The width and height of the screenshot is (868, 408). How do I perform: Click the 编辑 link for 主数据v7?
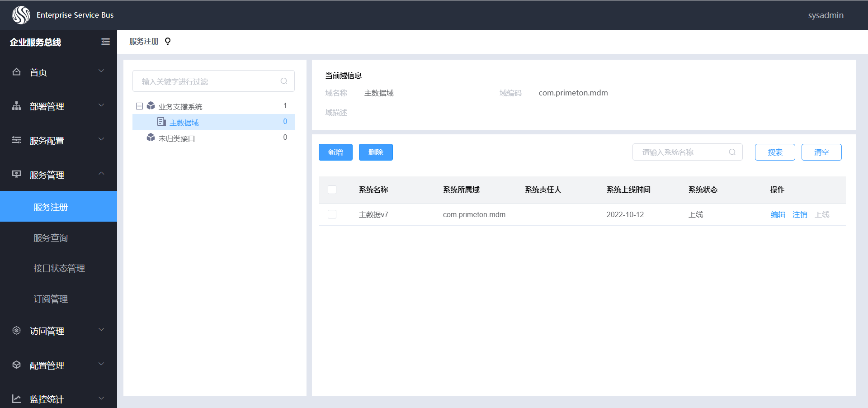(x=778, y=214)
